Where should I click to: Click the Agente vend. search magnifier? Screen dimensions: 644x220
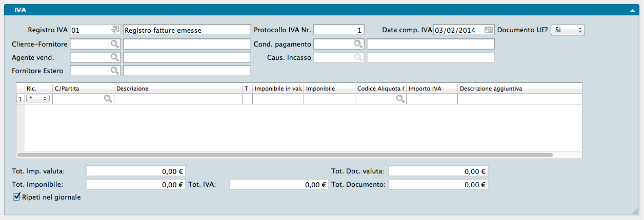pyautogui.click(x=115, y=57)
